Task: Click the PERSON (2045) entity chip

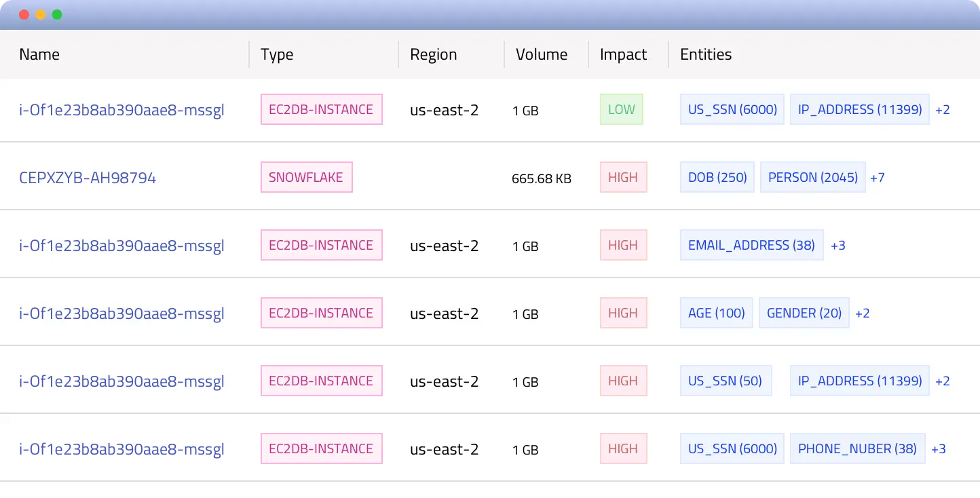Action: click(812, 177)
